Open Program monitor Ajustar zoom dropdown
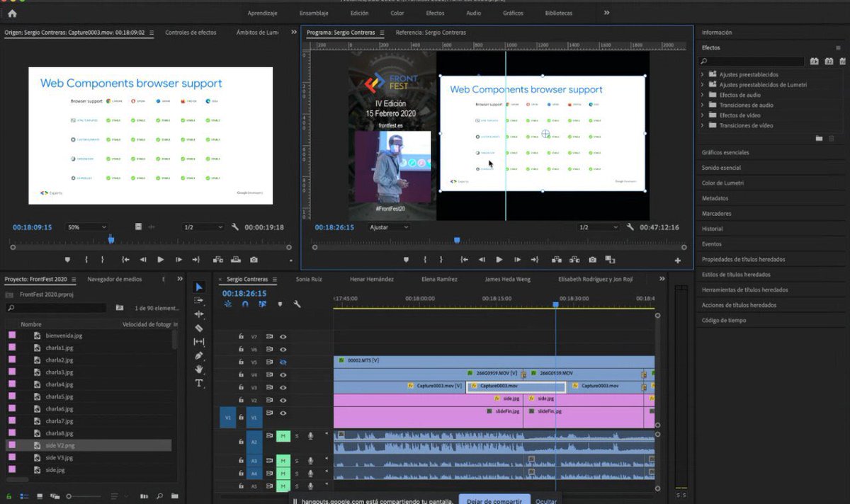Viewport: 850px width, 504px height. pyautogui.click(x=389, y=227)
